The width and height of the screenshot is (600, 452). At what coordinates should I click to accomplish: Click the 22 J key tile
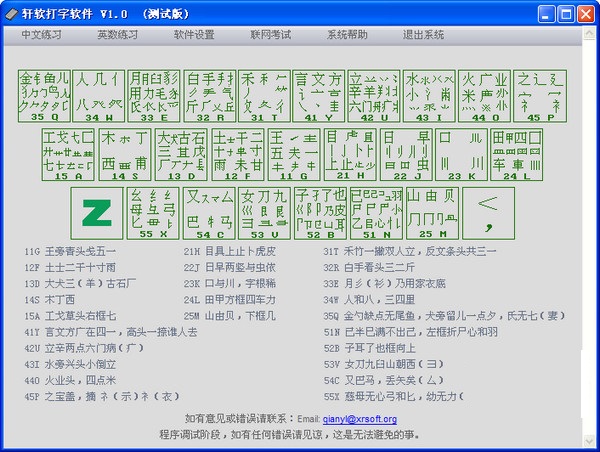406,155
